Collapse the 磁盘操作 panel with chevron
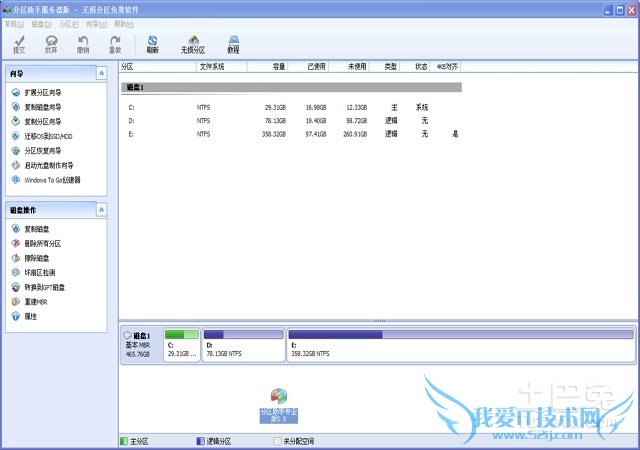The image size is (640, 450). pos(101,209)
